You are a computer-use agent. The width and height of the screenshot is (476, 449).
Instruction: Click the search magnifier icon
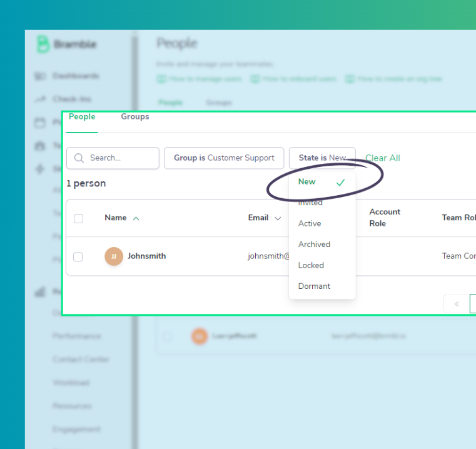click(79, 158)
